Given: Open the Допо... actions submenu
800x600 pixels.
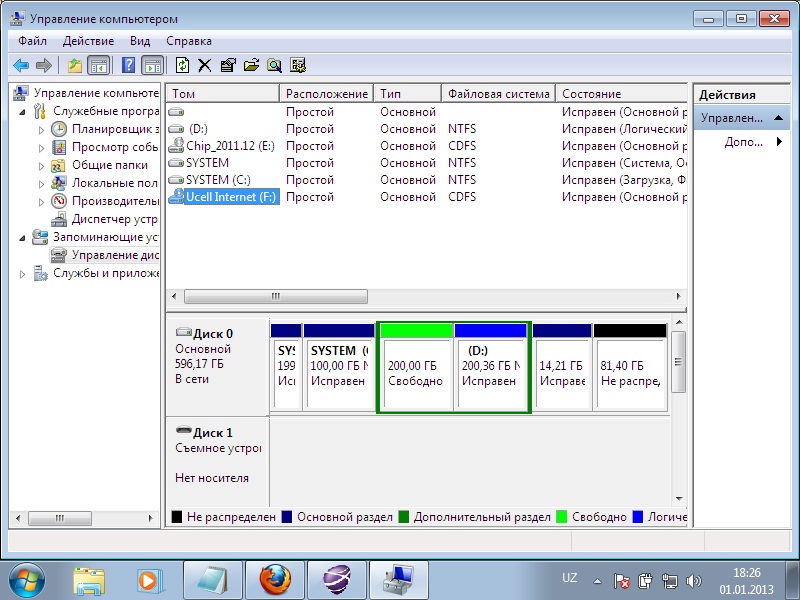Looking at the screenshot, I should click(x=745, y=143).
